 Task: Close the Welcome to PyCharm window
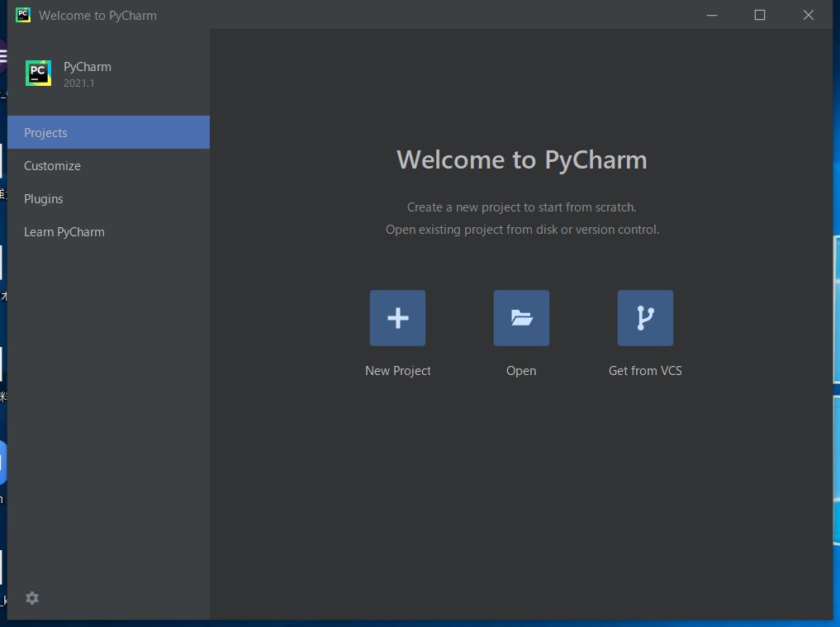click(x=809, y=15)
